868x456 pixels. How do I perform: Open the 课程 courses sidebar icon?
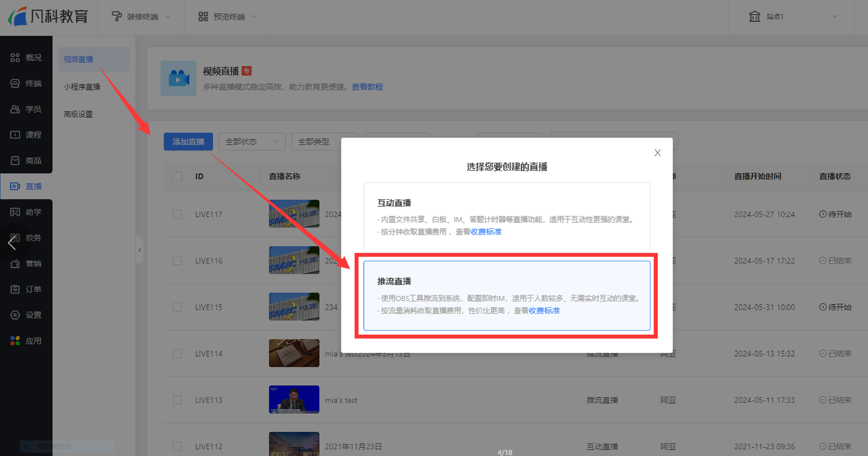point(15,135)
